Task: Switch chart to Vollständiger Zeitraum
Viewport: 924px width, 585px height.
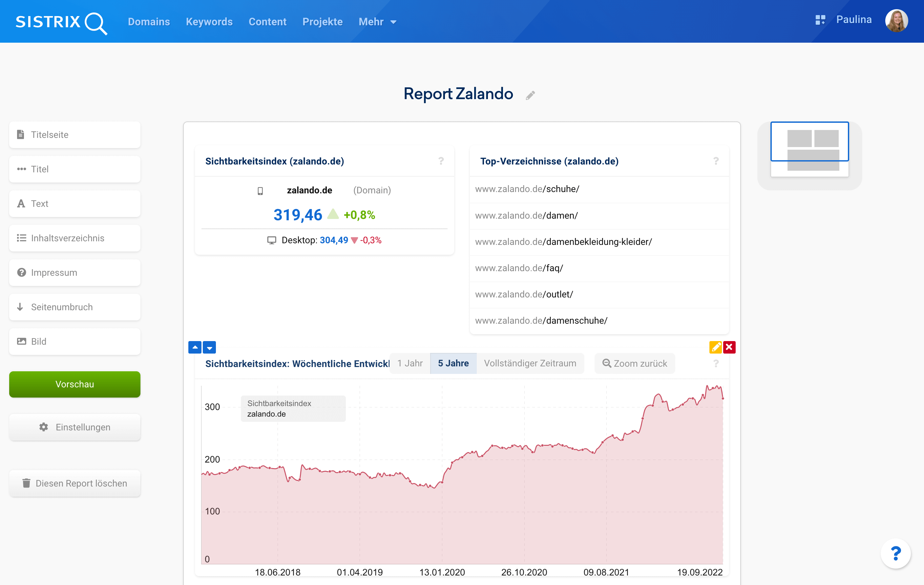Action: tap(530, 363)
